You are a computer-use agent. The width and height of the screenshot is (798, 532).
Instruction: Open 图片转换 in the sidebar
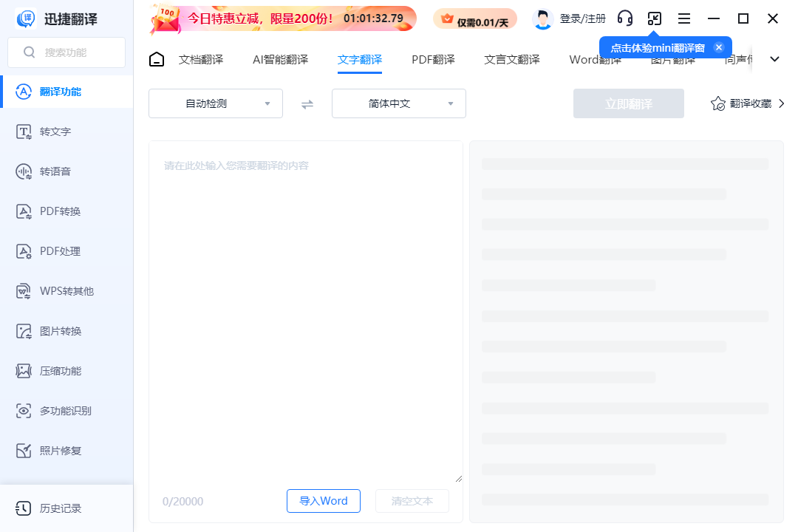[x=66, y=331]
